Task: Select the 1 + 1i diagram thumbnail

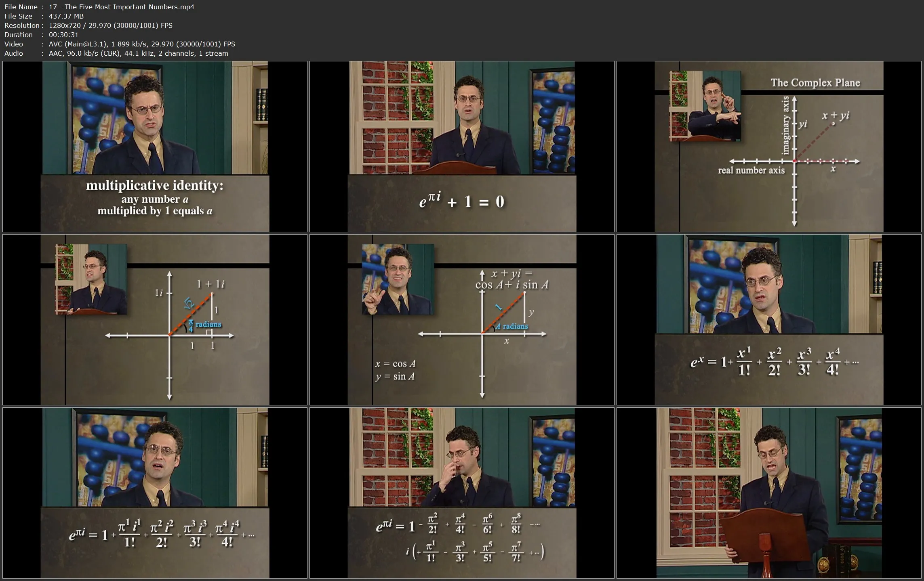Action: tap(155, 319)
